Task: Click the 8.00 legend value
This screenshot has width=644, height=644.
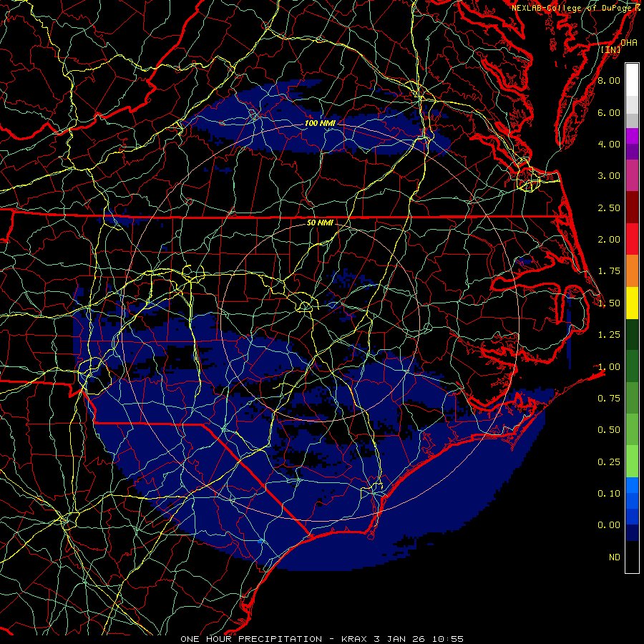Action: click(x=609, y=80)
